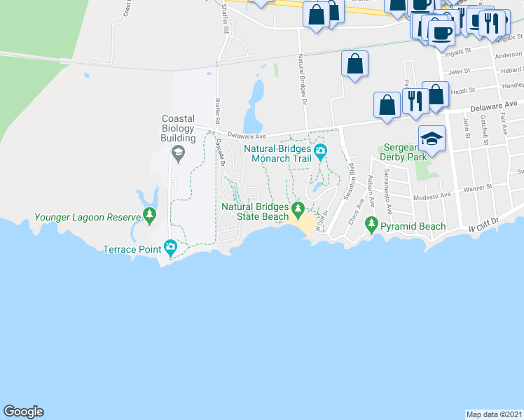Click the Google logo
This screenshot has height=420, width=524.
tap(23, 412)
